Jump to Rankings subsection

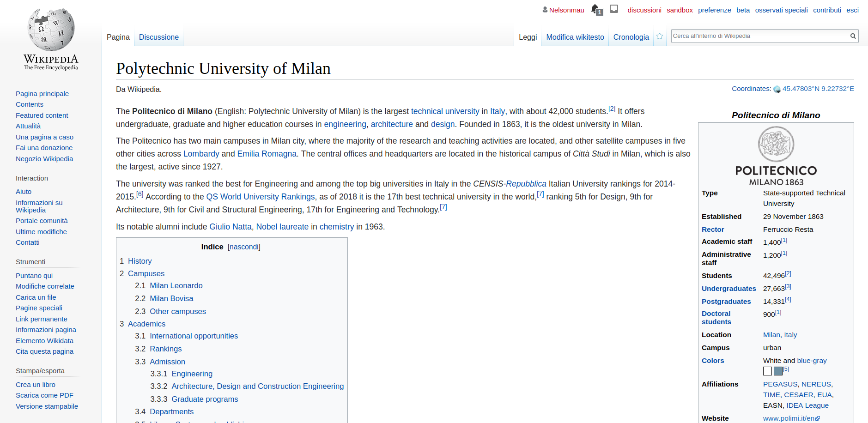(165, 349)
